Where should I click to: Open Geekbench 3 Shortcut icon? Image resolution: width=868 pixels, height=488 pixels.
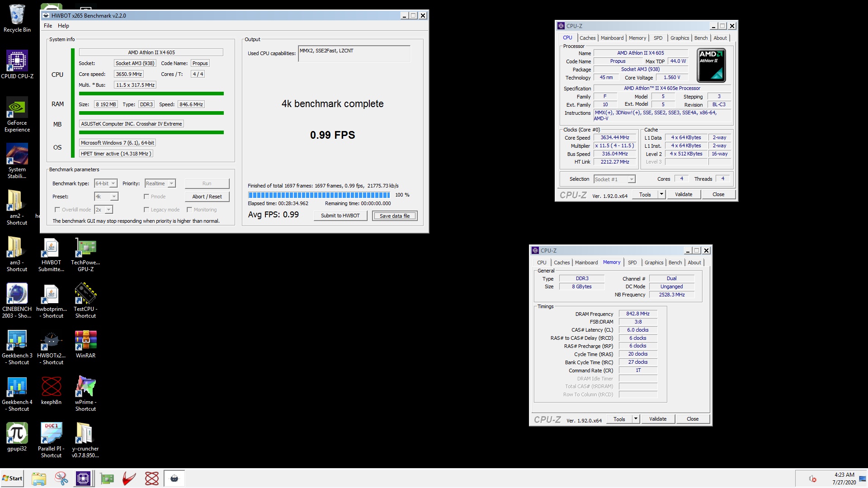point(17,347)
